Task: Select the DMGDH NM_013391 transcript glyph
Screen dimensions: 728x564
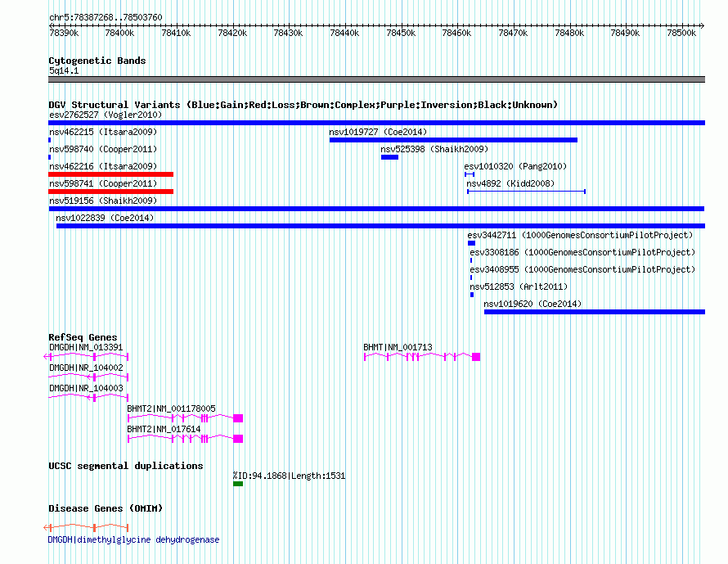Action: pyautogui.click(x=86, y=357)
